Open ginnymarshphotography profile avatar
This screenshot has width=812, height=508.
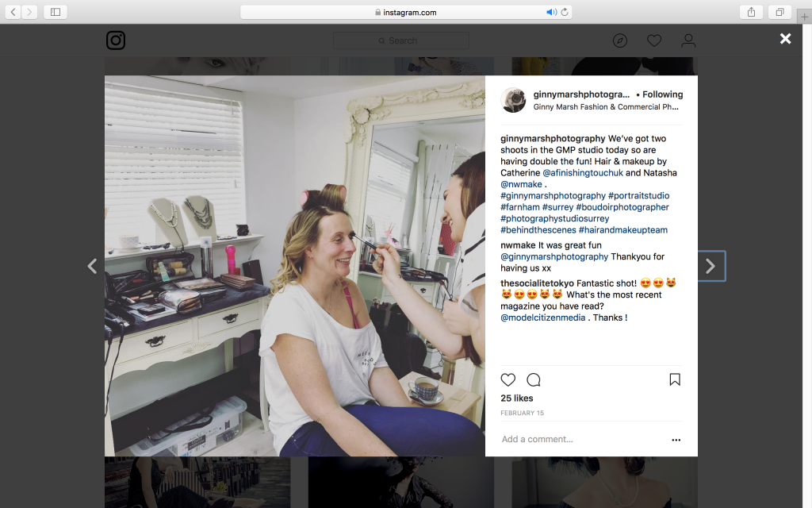click(513, 100)
